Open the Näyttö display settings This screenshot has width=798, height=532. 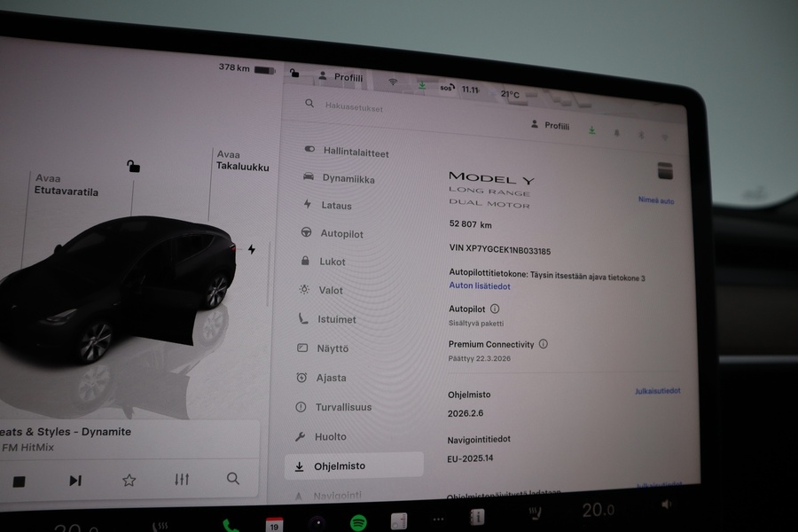332,348
